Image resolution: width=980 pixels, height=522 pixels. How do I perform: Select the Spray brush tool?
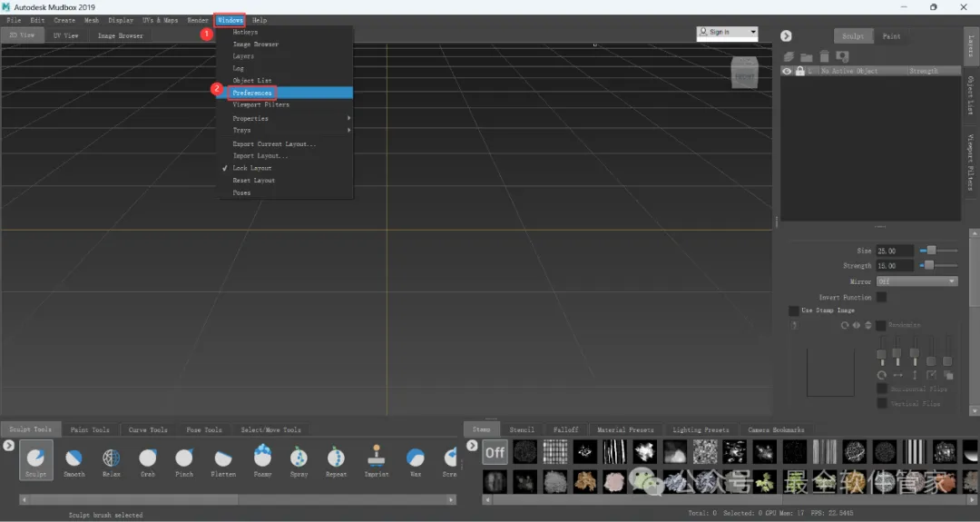click(299, 461)
